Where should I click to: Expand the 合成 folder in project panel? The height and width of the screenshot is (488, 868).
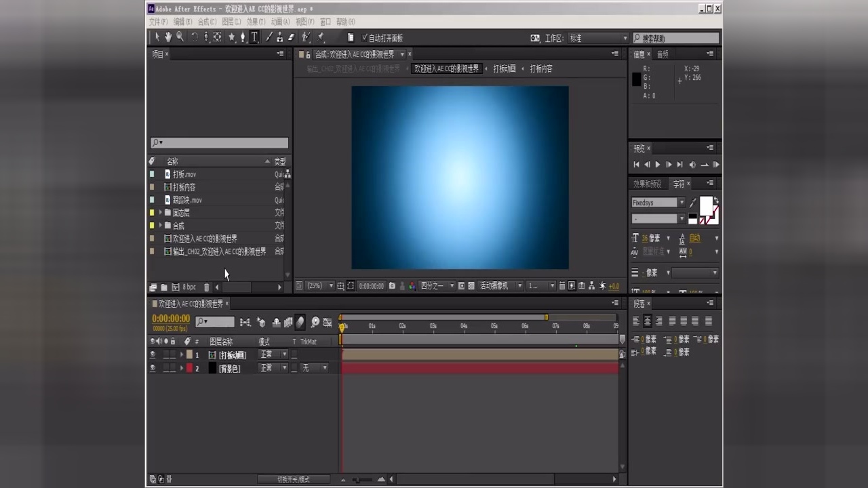(x=160, y=226)
